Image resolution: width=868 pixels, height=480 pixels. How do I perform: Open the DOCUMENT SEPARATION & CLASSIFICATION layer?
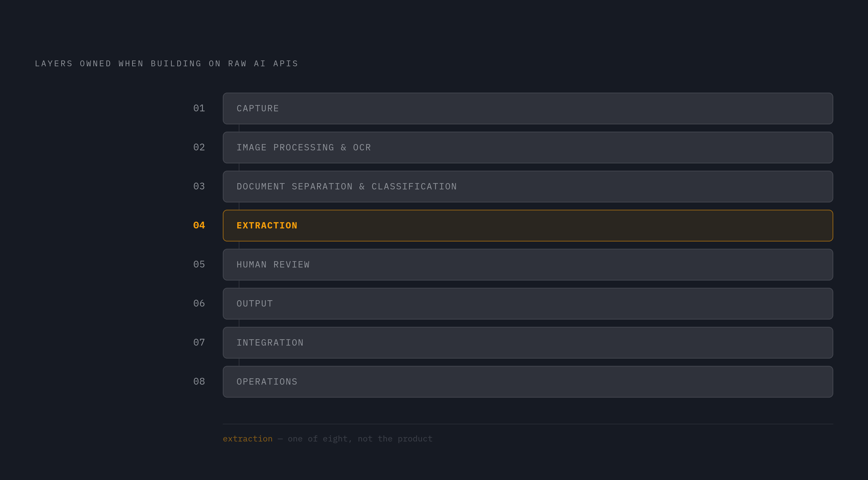(528, 187)
